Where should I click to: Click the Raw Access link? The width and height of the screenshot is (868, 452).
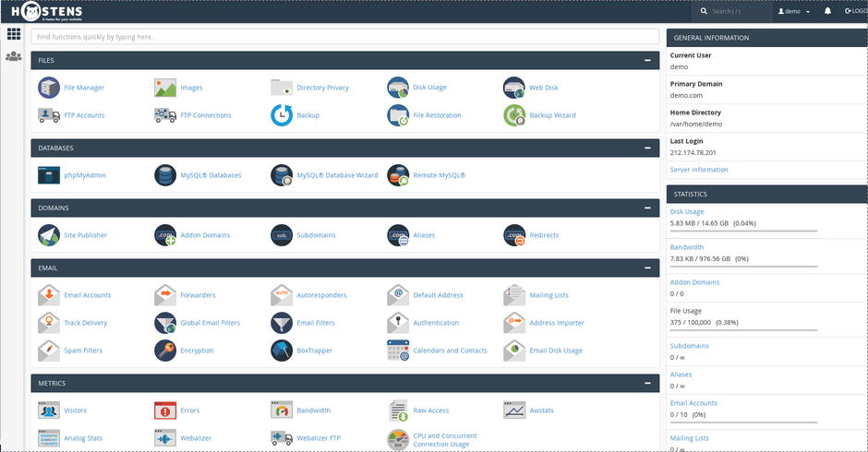click(x=430, y=410)
